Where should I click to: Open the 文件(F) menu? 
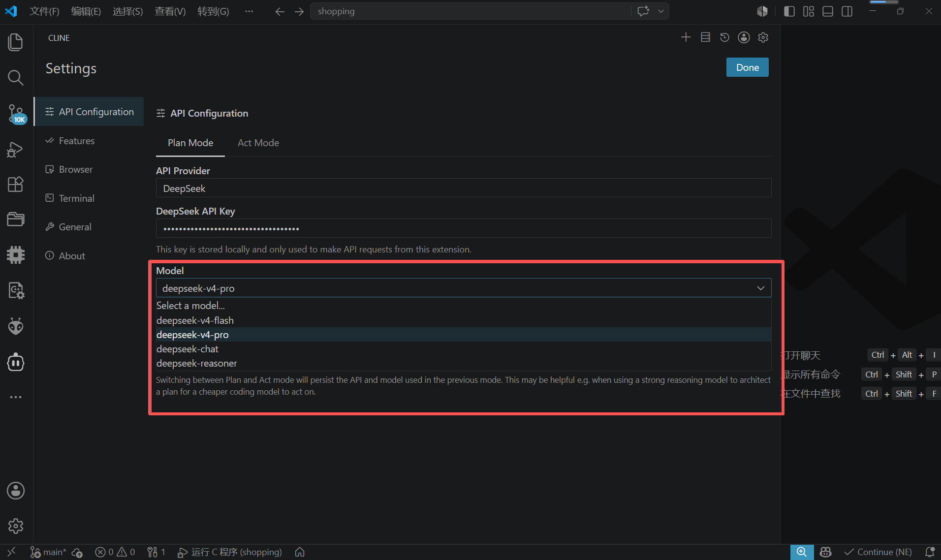tap(44, 11)
